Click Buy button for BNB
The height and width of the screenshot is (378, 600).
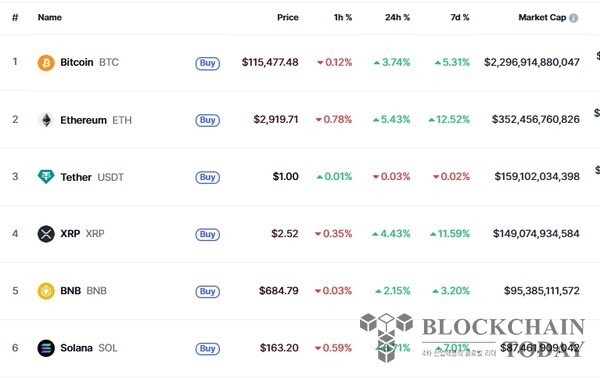coord(207,292)
